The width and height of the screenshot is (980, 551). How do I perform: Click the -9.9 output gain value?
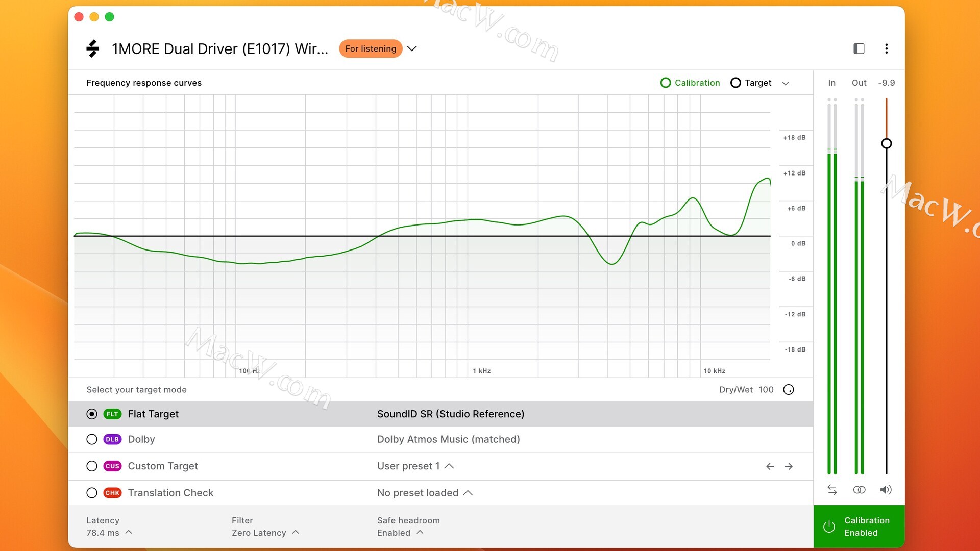click(887, 83)
